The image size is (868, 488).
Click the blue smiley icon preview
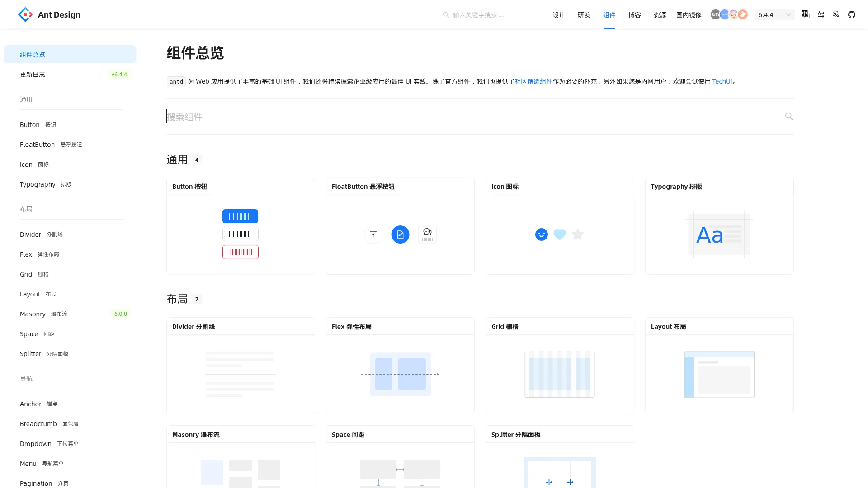coord(542,235)
